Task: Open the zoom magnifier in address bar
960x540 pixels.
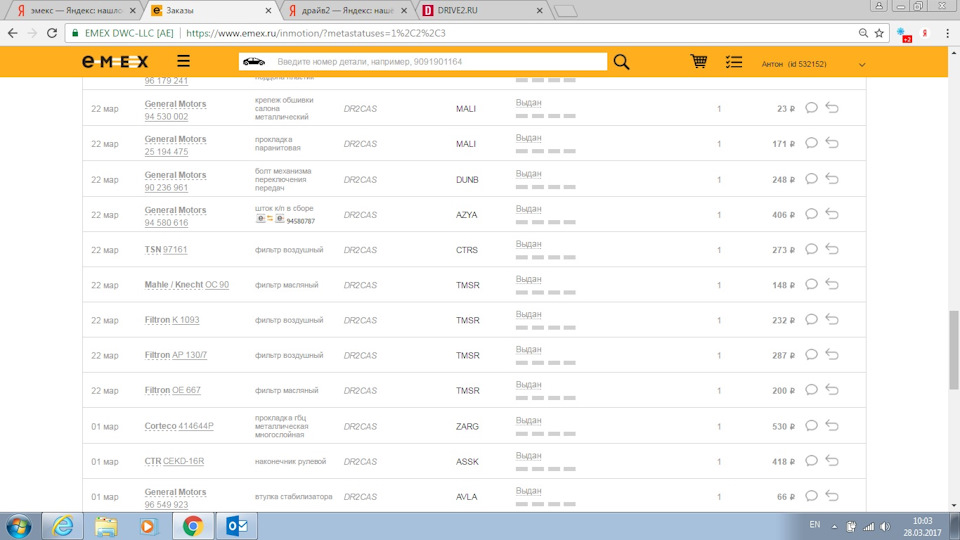Action: click(x=863, y=33)
